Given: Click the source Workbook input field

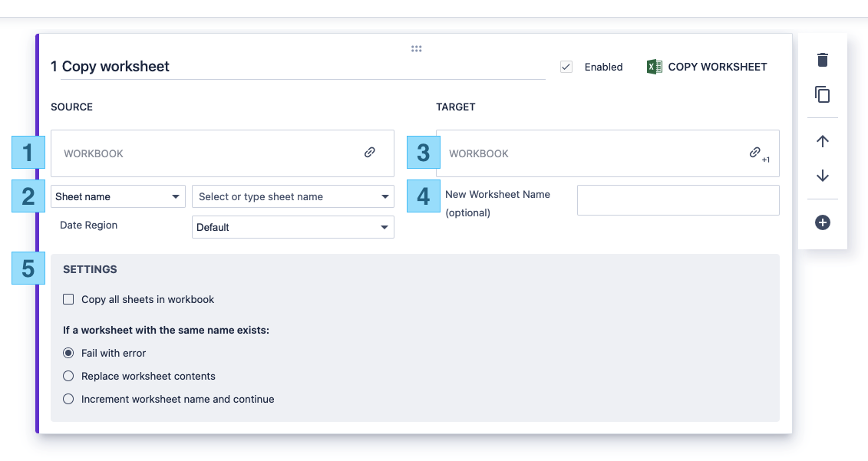Looking at the screenshot, I should [x=207, y=153].
